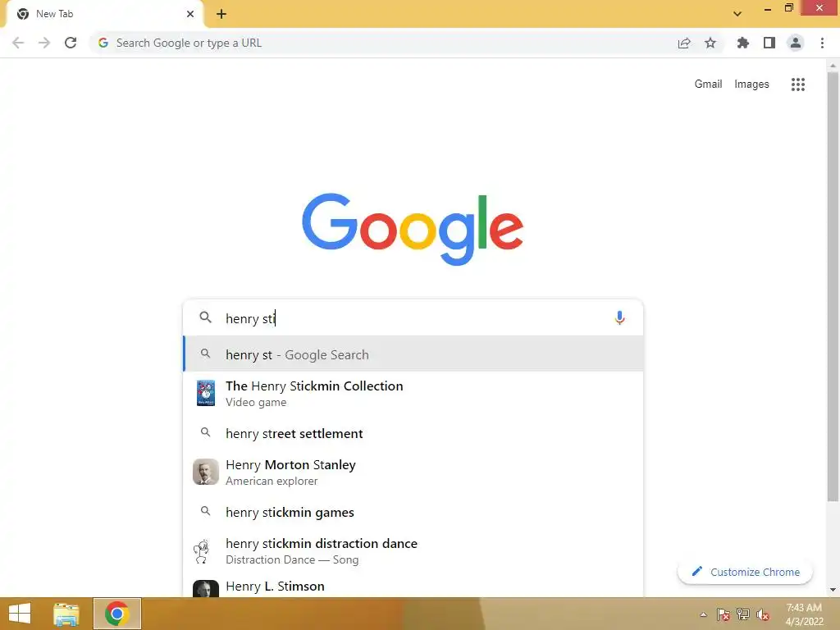Select Henry Morton Stanley suggestion
This screenshot has height=630, width=840.
point(413,472)
